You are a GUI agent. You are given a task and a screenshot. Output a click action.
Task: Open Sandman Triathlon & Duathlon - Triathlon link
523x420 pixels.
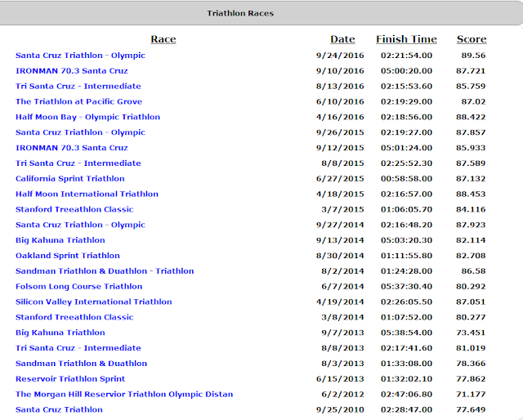coord(105,271)
